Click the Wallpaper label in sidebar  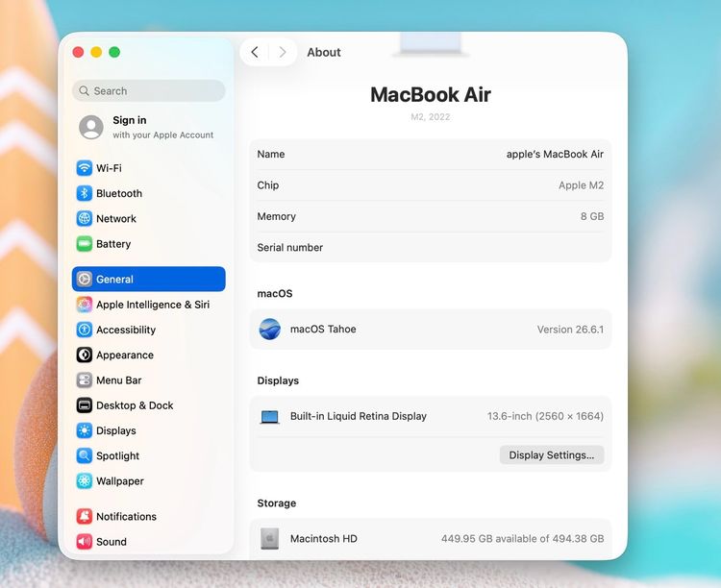coord(120,481)
